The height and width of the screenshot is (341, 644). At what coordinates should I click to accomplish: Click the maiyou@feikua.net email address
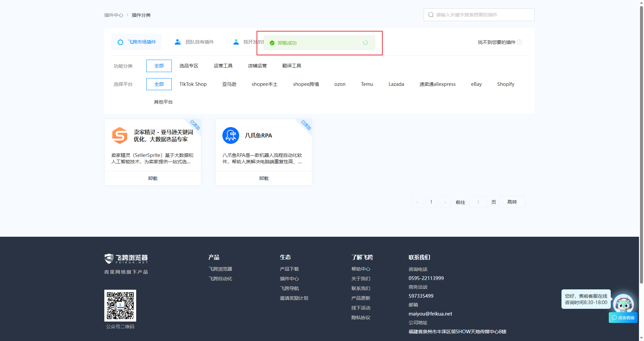pyautogui.click(x=430, y=314)
